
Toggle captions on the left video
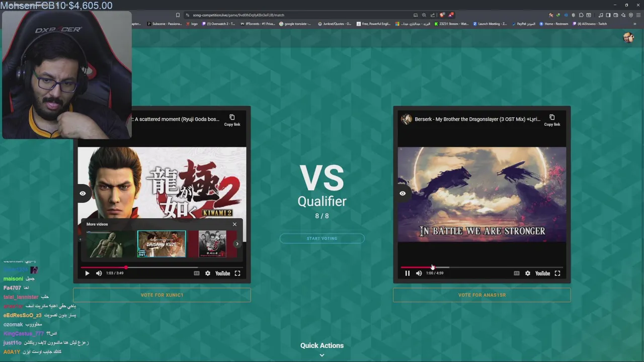click(x=197, y=273)
